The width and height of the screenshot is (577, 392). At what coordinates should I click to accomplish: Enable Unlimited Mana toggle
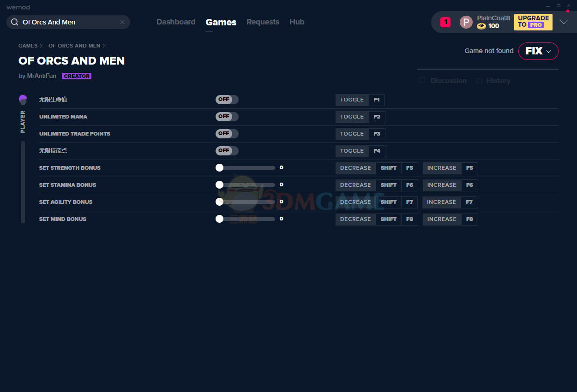227,117
